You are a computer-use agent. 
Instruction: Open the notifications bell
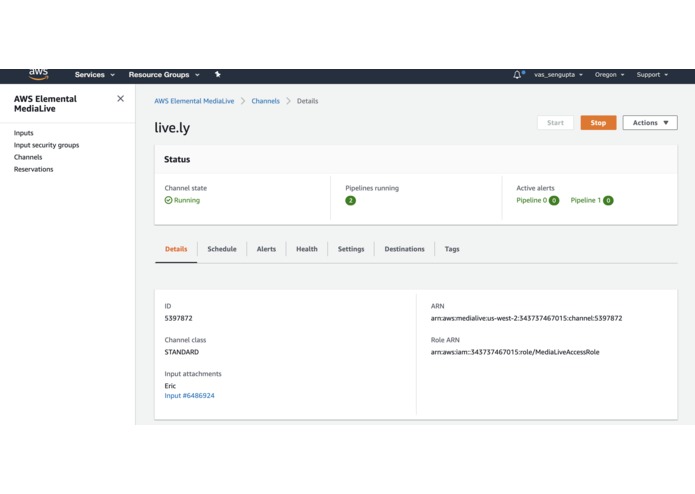[x=517, y=74]
